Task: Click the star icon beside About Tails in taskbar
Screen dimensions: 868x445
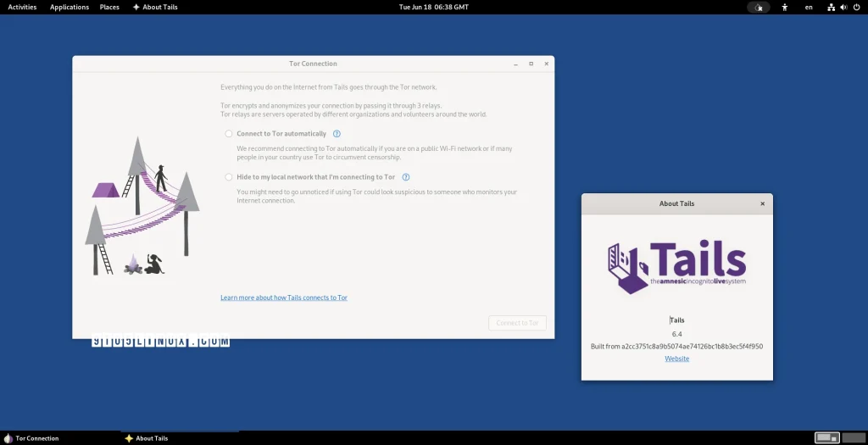Action: pos(129,438)
